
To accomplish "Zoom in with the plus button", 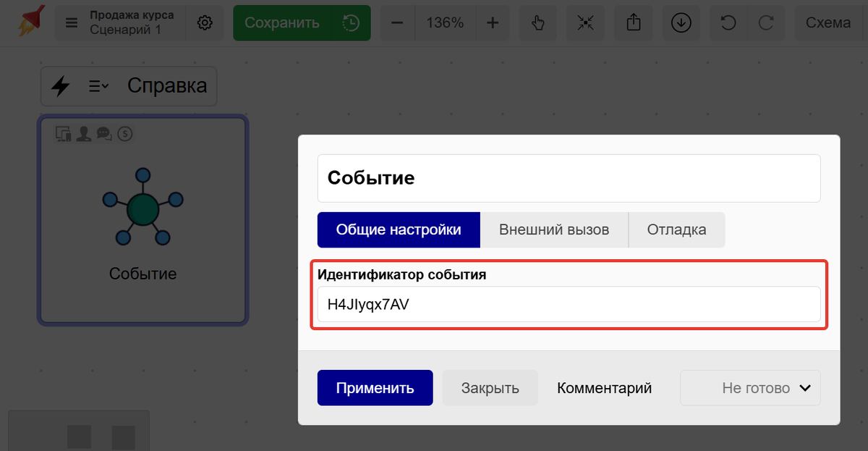I will 493,23.
